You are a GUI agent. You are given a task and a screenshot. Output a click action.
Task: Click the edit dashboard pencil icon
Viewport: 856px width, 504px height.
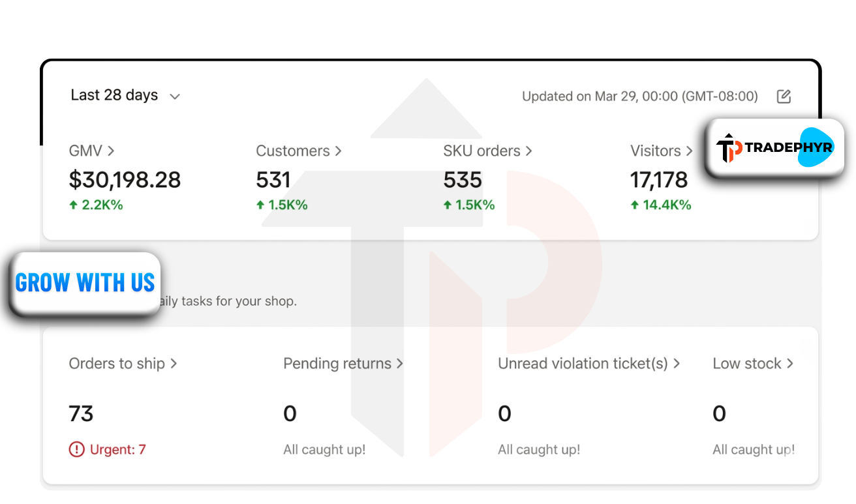pyautogui.click(x=784, y=96)
